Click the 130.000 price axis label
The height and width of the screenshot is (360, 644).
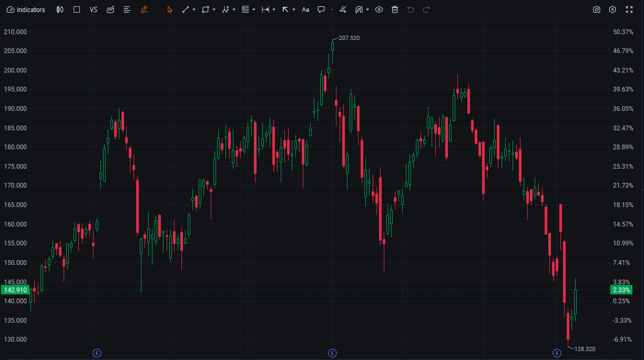pos(15,340)
